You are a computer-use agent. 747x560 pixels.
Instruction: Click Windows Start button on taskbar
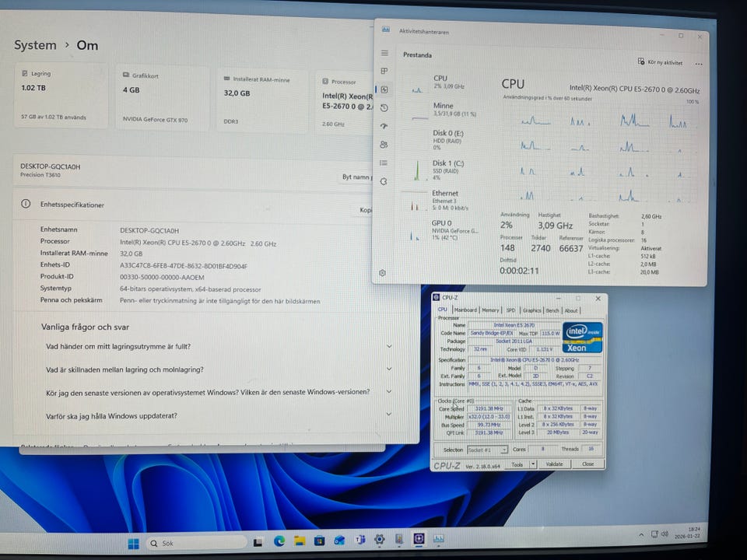click(133, 543)
